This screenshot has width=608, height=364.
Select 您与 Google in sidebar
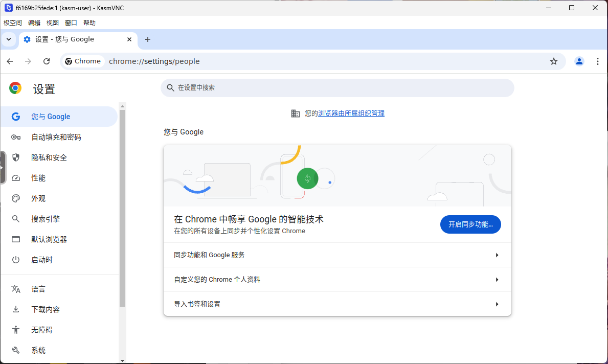[59, 117]
